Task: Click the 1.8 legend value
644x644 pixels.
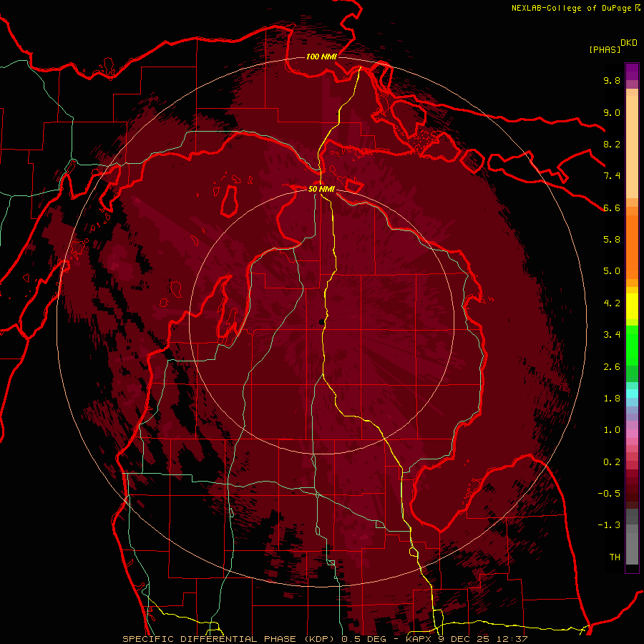Action: (x=612, y=399)
